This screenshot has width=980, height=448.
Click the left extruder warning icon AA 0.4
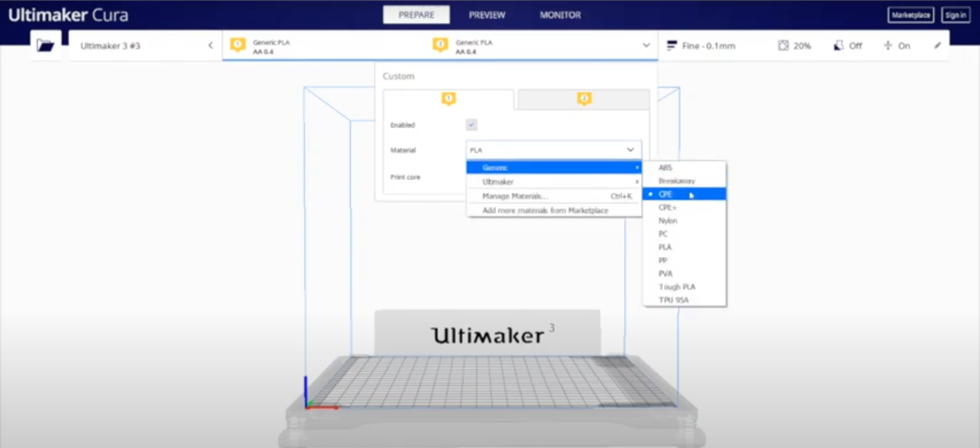click(238, 46)
